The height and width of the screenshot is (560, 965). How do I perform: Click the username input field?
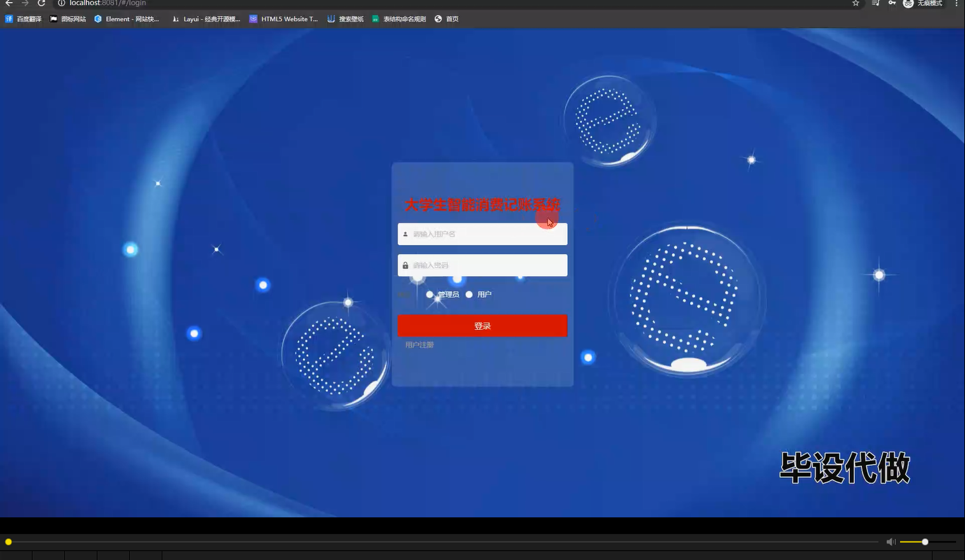coord(482,234)
